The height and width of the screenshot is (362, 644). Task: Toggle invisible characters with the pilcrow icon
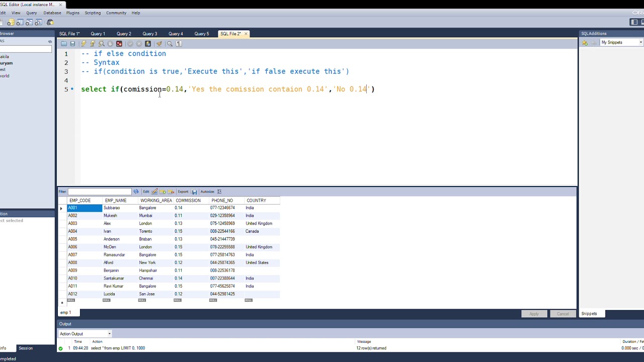point(179,44)
